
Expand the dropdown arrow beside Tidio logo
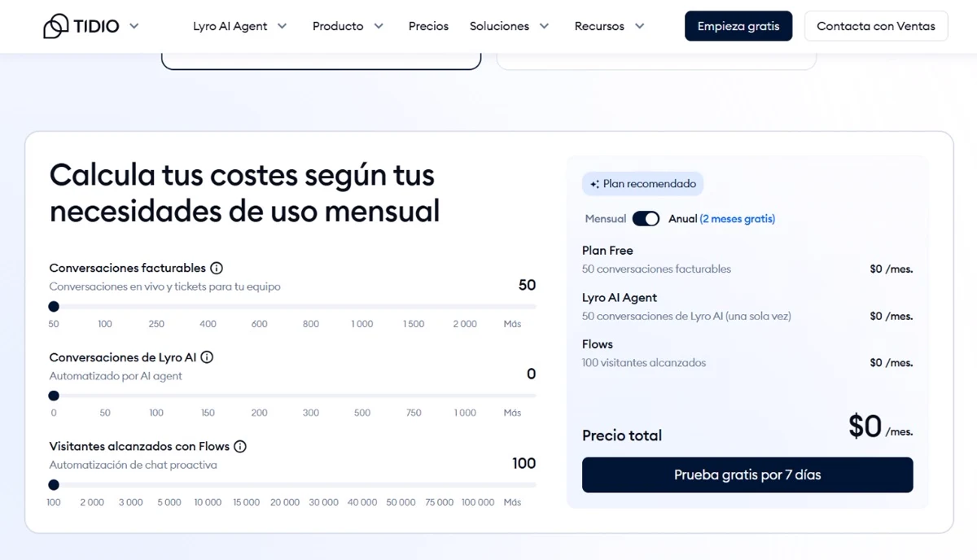tap(134, 26)
